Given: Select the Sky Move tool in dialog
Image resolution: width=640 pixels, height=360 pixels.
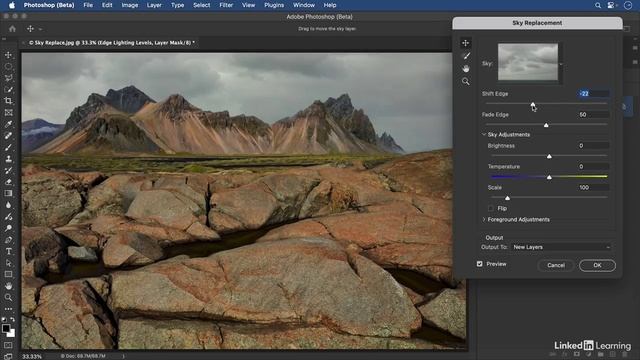Looking at the screenshot, I should coord(465,43).
